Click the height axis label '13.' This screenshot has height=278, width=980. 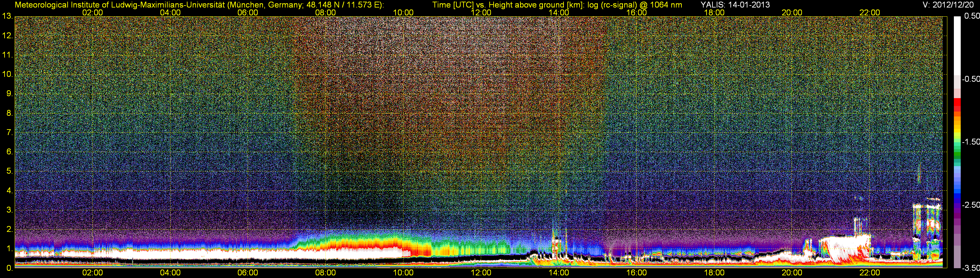tap(7, 16)
